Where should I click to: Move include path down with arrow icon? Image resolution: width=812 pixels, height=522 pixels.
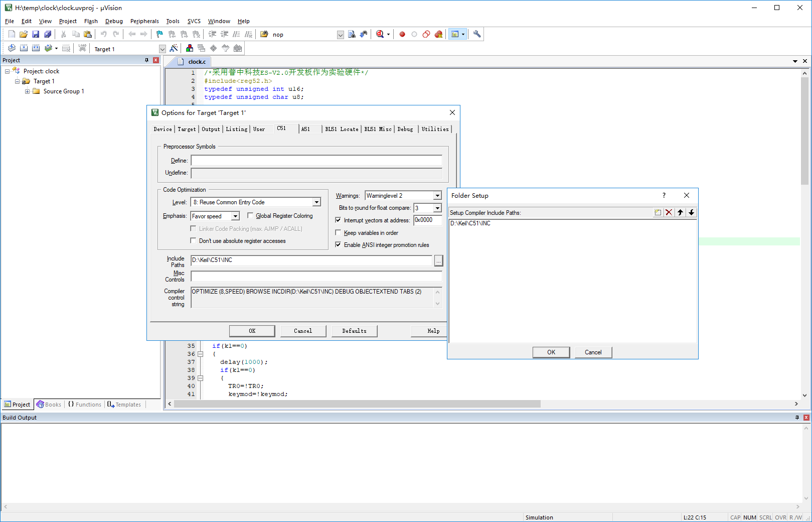(691, 212)
